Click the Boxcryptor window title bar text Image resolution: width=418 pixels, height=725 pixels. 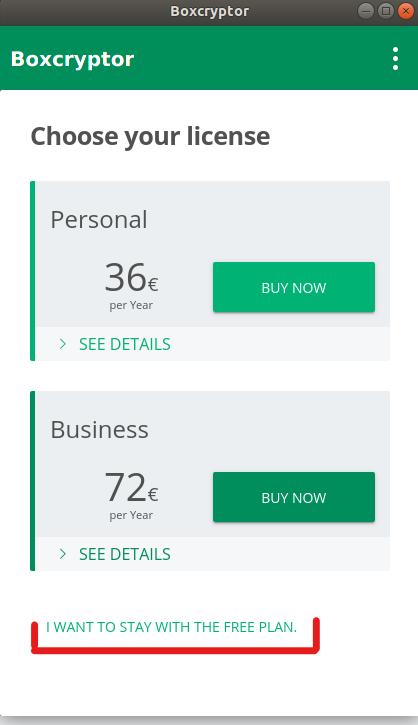(209, 11)
